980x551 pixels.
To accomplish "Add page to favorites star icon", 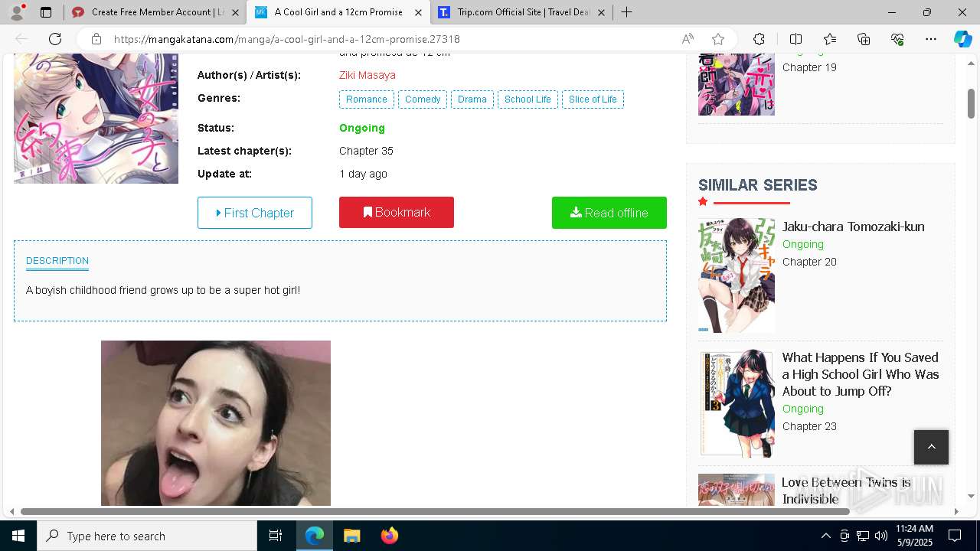I will 718,39.
